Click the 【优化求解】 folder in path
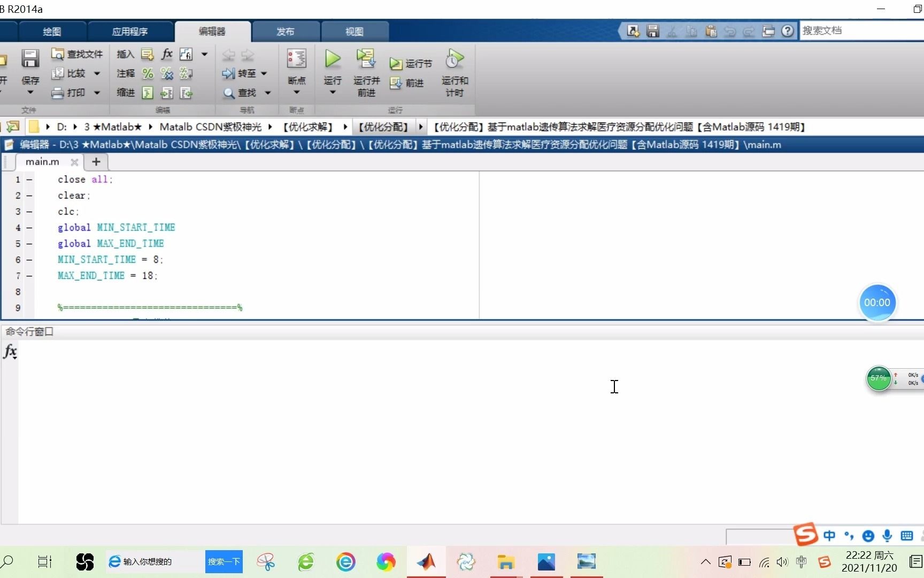Image resolution: width=924 pixels, height=578 pixels. coord(308,127)
